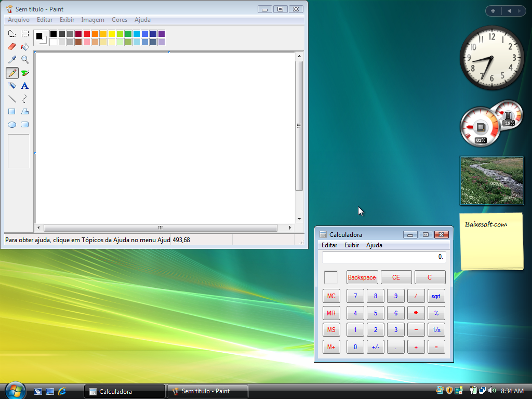Open Exibir menu in Calculadora
The width and height of the screenshot is (532, 399).
pos(352,245)
